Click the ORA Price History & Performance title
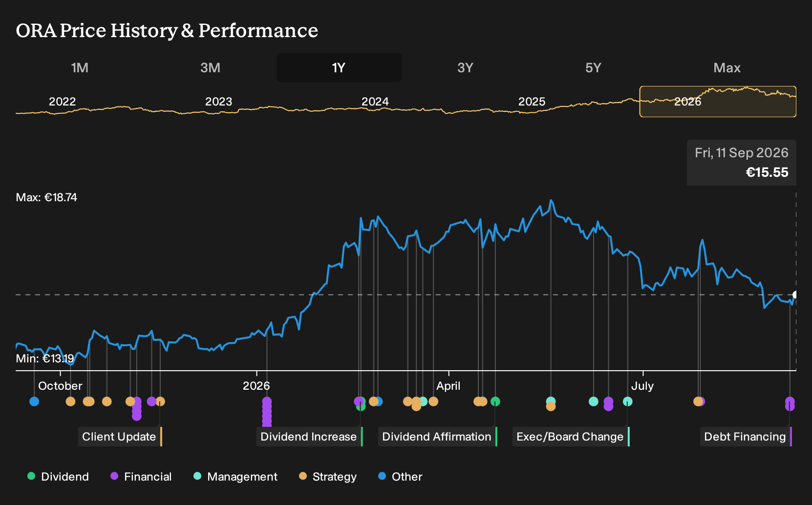The width and height of the screenshot is (812, 505). coord(167,30)
